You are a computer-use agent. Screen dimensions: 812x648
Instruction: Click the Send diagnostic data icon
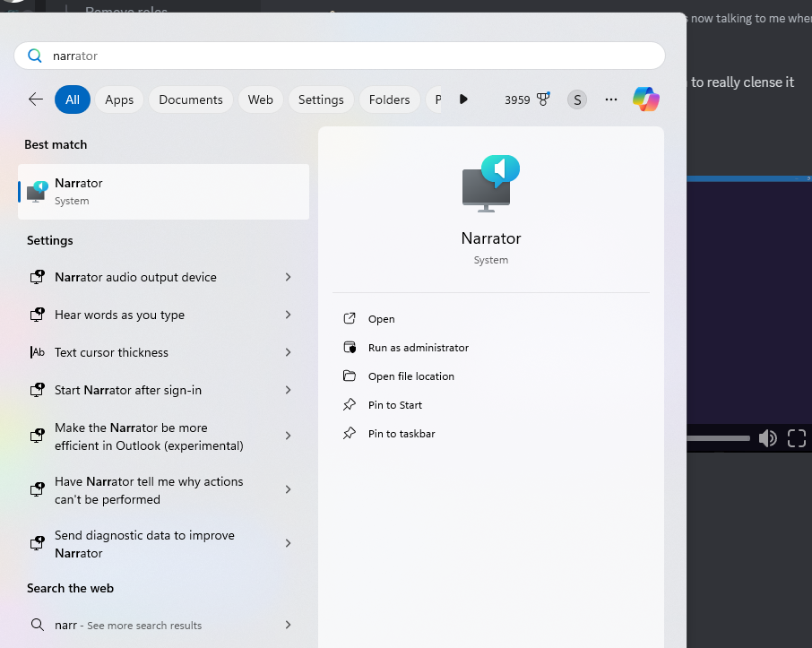[38, 543]
